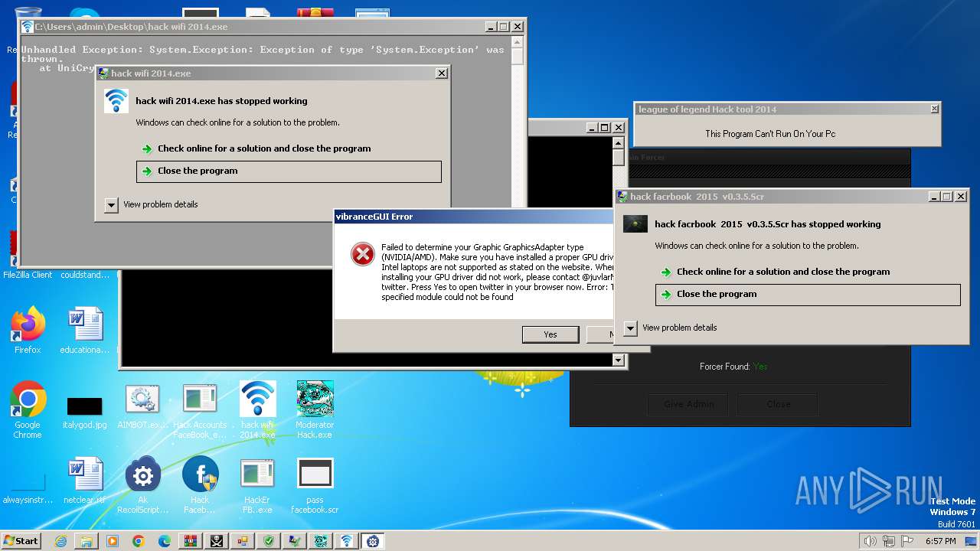Screen dimensions: 980x551
Task: Click gear app taskbar icon
Action: (373, 541)
